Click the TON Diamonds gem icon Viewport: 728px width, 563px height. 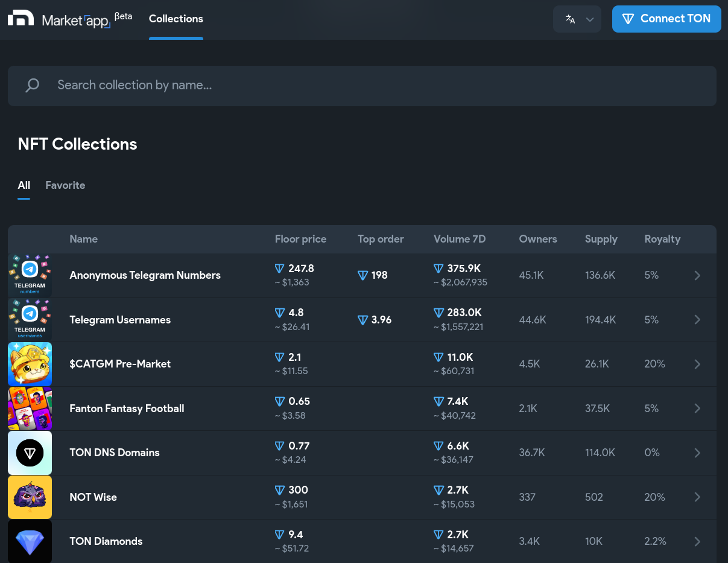coord(30,541)
